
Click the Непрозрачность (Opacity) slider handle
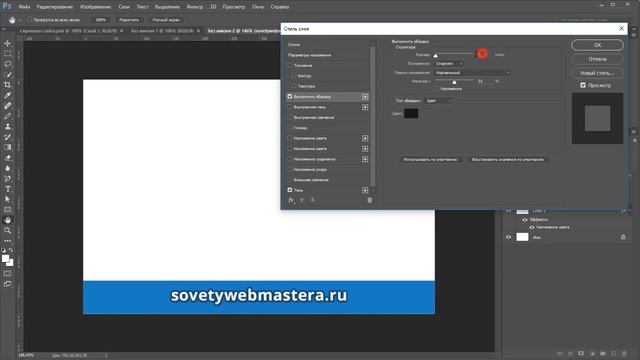454,82
